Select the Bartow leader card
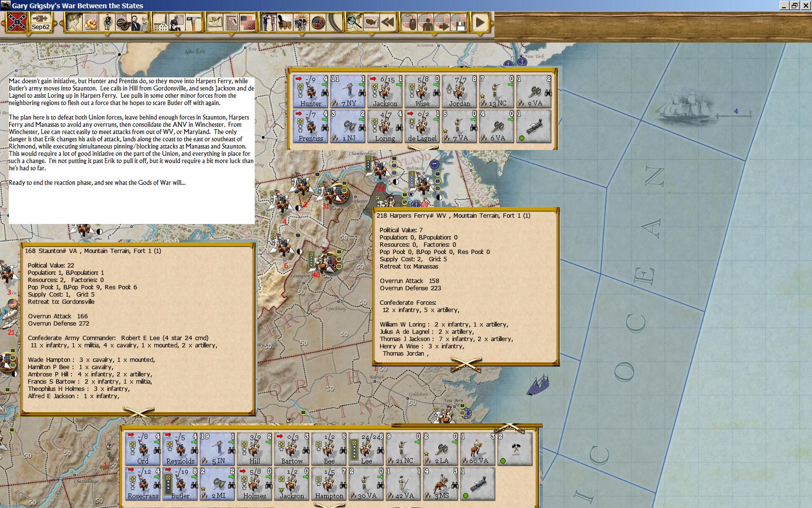Screen dimensions: 812x508 292,449
